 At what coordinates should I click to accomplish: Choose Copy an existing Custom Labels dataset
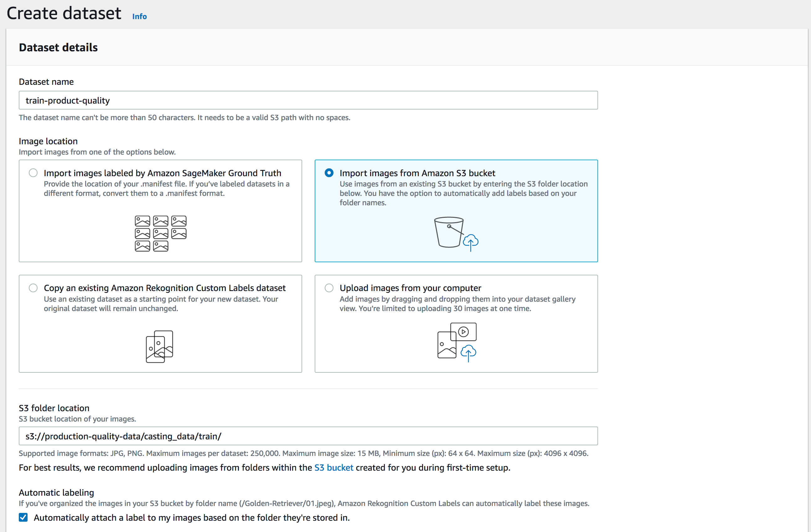[33, 288]
